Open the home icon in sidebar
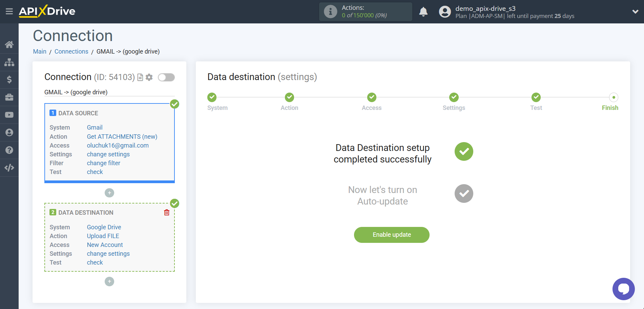 pyautogui.click(x=9, y=44)
